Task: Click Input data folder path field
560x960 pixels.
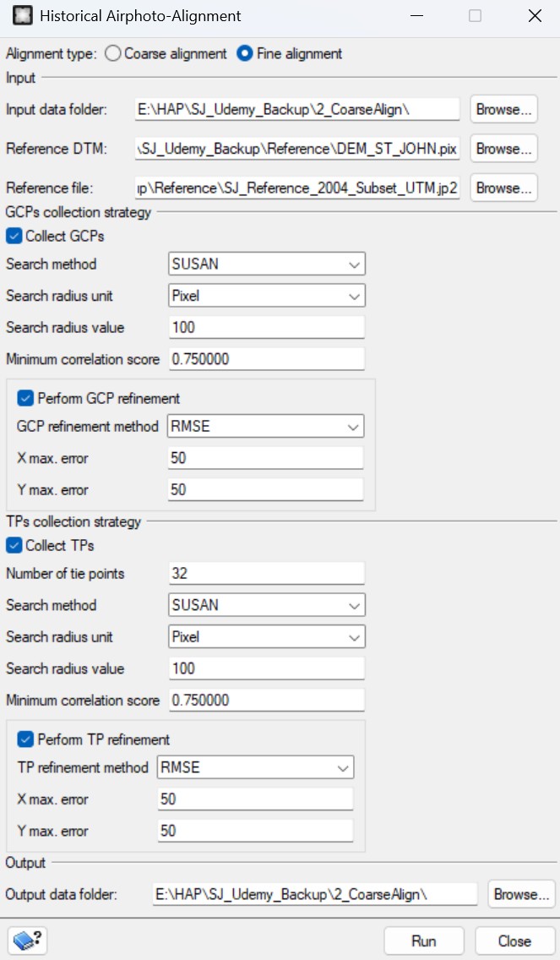Action: pyautogui.click(x=297, y=110)
